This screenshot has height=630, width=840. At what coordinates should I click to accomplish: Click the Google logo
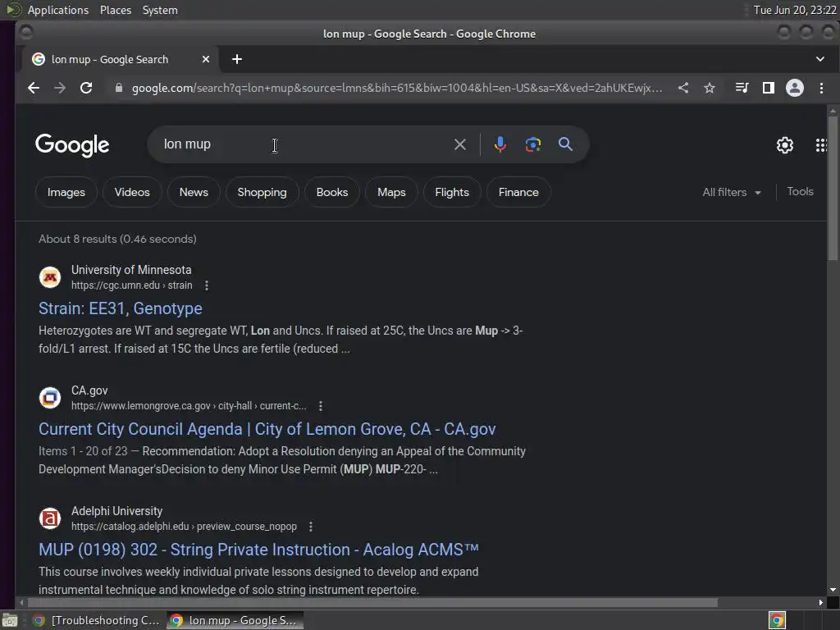pos(72,145)
